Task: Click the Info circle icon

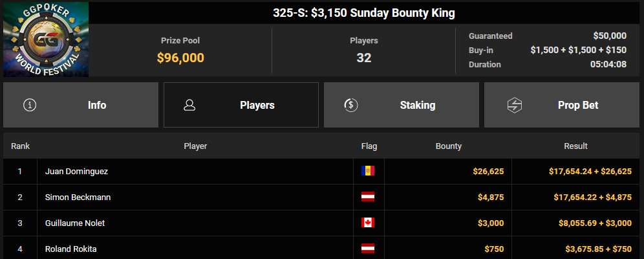Action: point(30,106)
